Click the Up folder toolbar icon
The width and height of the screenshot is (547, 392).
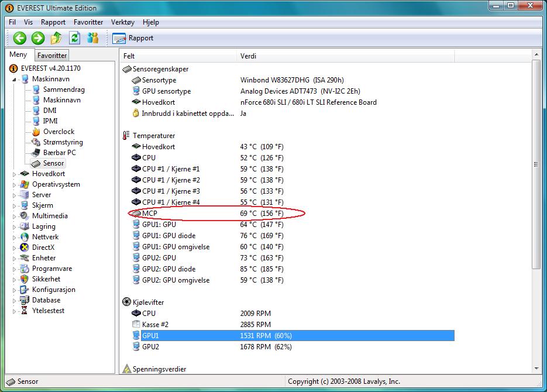coord(56,38)
